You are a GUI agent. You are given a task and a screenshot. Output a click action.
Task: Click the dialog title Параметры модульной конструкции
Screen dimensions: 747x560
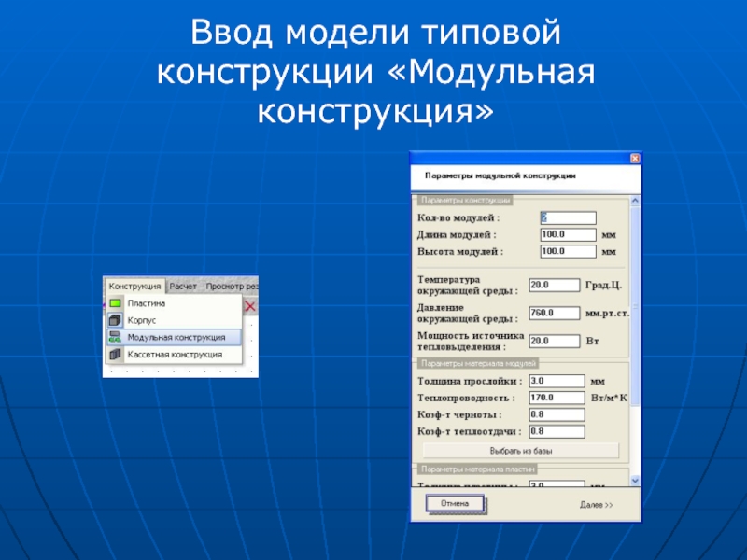click(500, 175)
